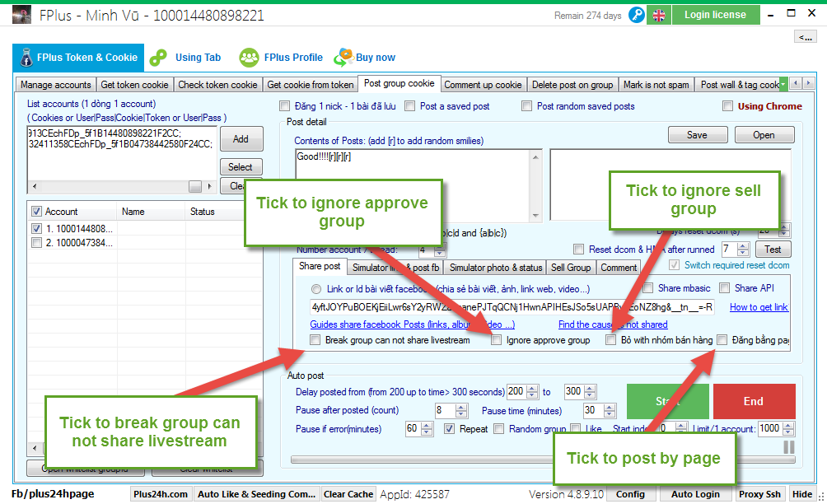Tick the 'Bỏ with nhóm bán hàng' checkbox
Viewport: 827px width, 504px height.
(610, 340)
